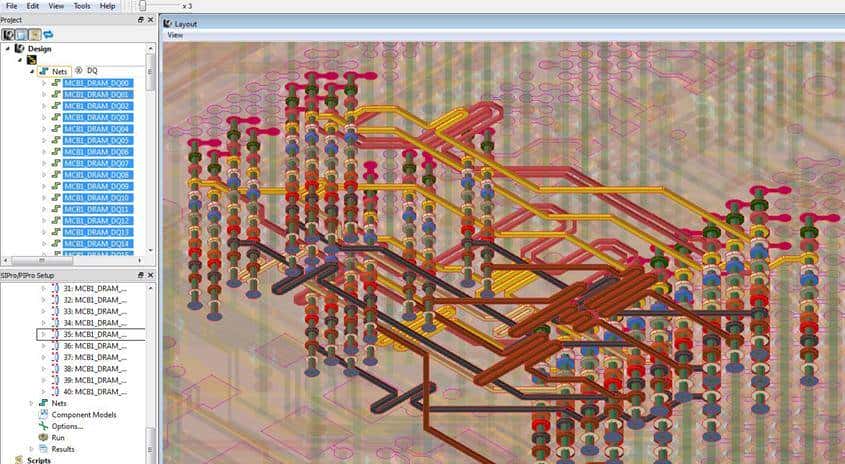Expand the Results node

pos(32,449)
